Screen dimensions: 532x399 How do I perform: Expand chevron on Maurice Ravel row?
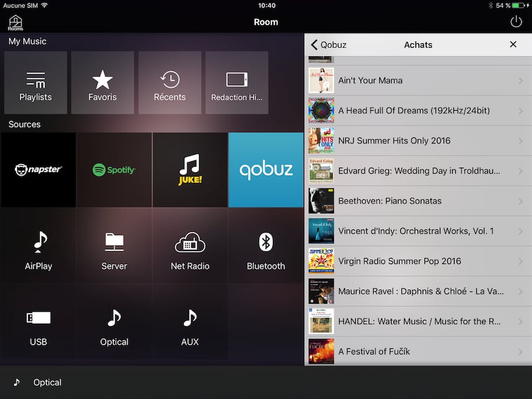click(x=520, y=291)
